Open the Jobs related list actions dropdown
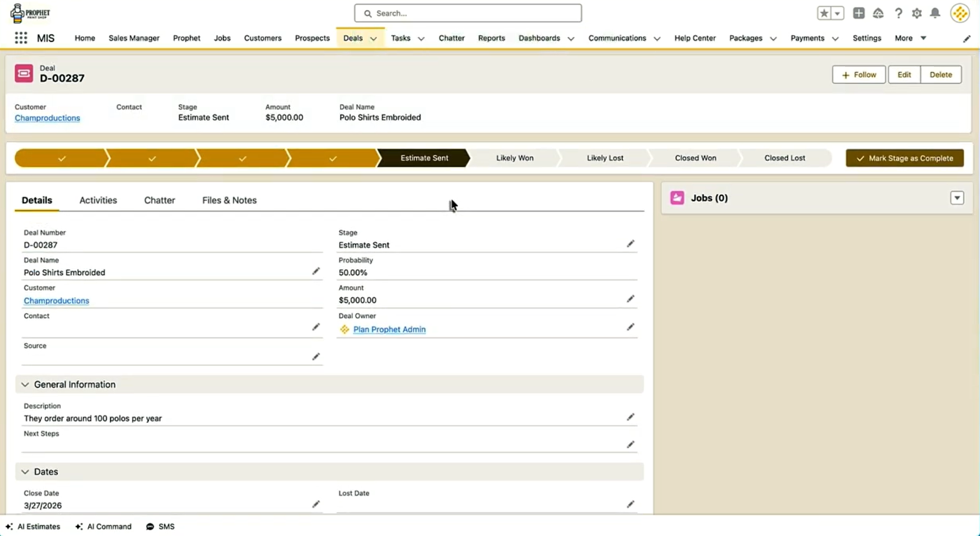This screenshot has height=536, width=980. coord(957,198)
